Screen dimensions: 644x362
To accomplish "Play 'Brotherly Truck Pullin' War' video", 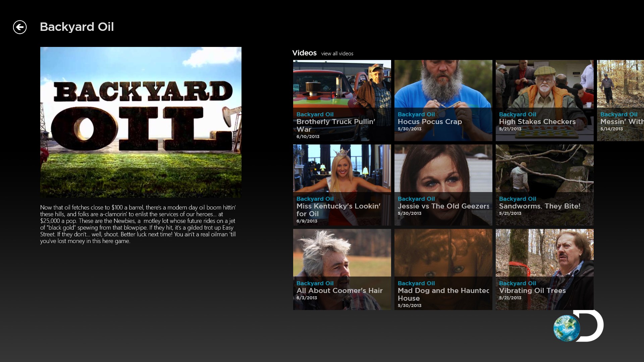I will pos(342,101).
